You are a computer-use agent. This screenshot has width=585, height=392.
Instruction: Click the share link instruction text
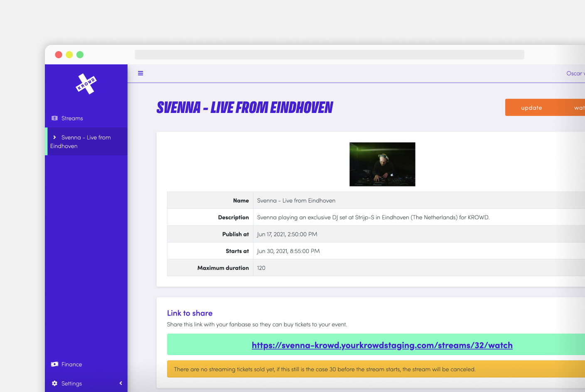pyautogui.click(x=257, y=324)
